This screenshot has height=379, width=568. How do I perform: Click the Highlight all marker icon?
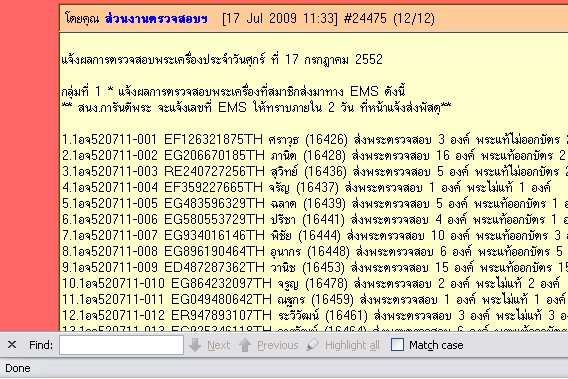[313, 345]
